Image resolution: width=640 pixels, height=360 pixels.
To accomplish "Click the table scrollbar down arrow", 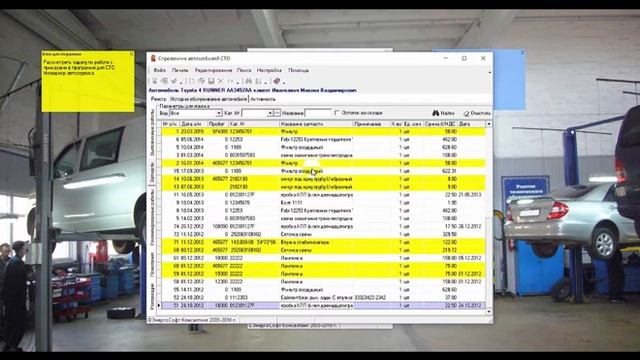I will (x=489, y=311).
